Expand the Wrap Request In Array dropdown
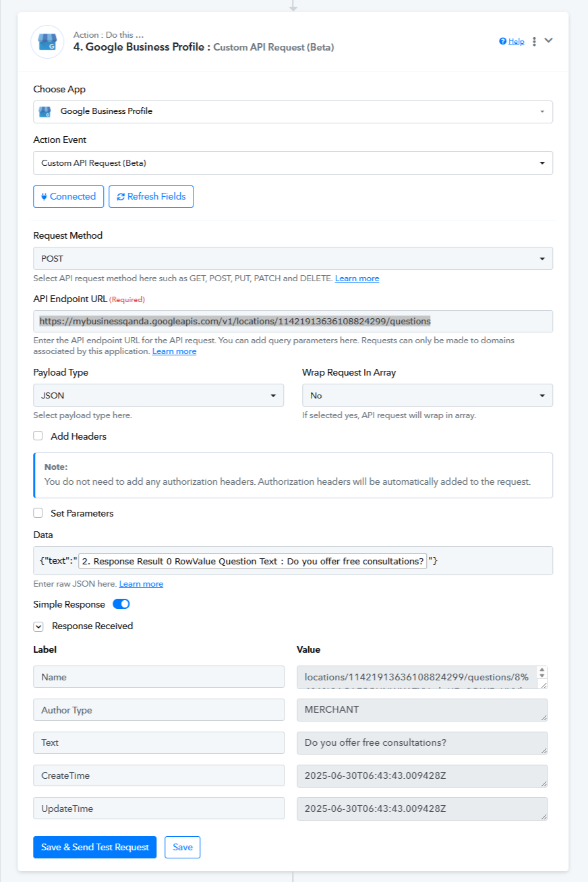The image size is (588, 882). 428,395
